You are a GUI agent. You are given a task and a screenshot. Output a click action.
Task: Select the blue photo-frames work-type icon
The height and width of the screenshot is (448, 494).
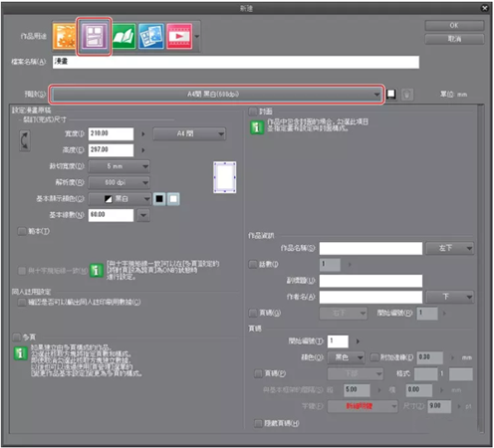[x=151, y=37]
